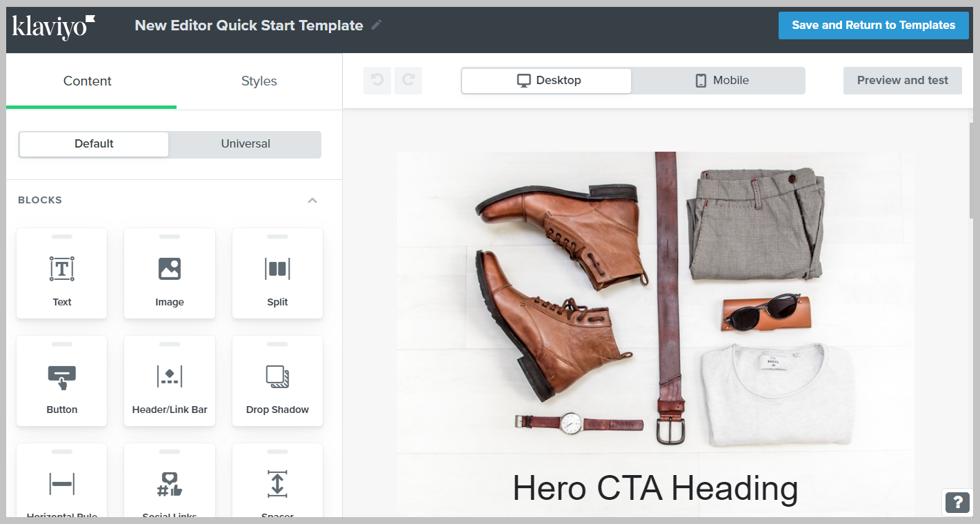Select the Hero CTA Heading text
Image resolution: width=980 pixels, height=524 pixels.
coord(655,488)
